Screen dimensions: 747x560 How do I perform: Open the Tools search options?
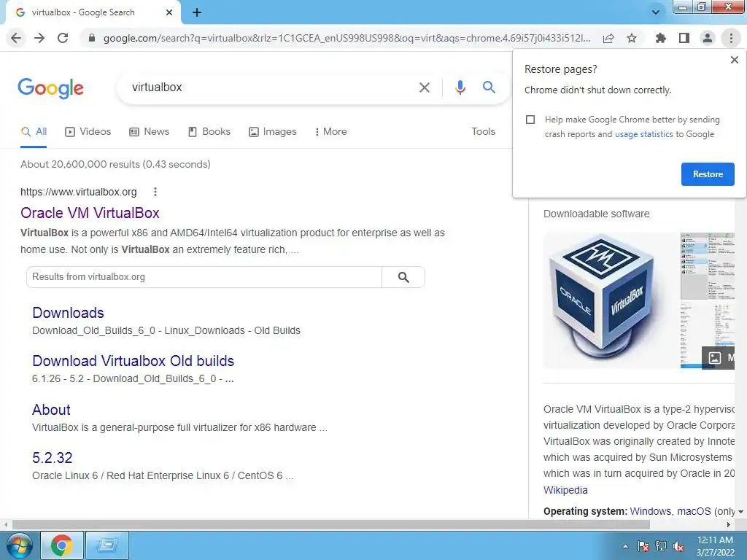click(483, 131)
